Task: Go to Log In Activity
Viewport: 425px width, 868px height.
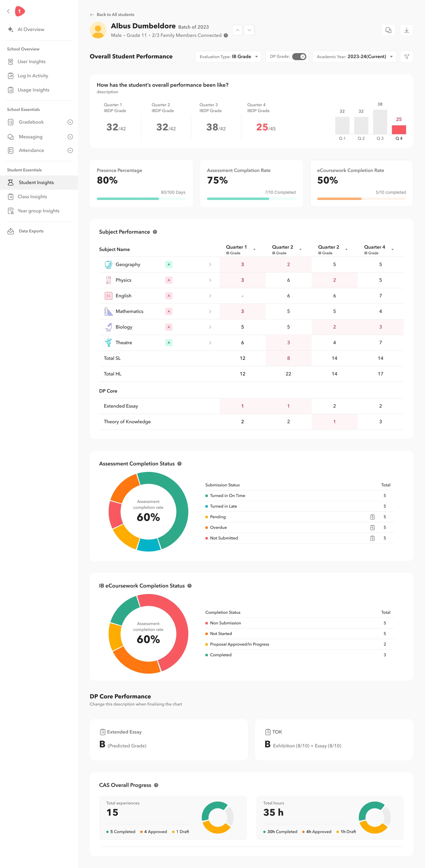Action: pos(33,76)
